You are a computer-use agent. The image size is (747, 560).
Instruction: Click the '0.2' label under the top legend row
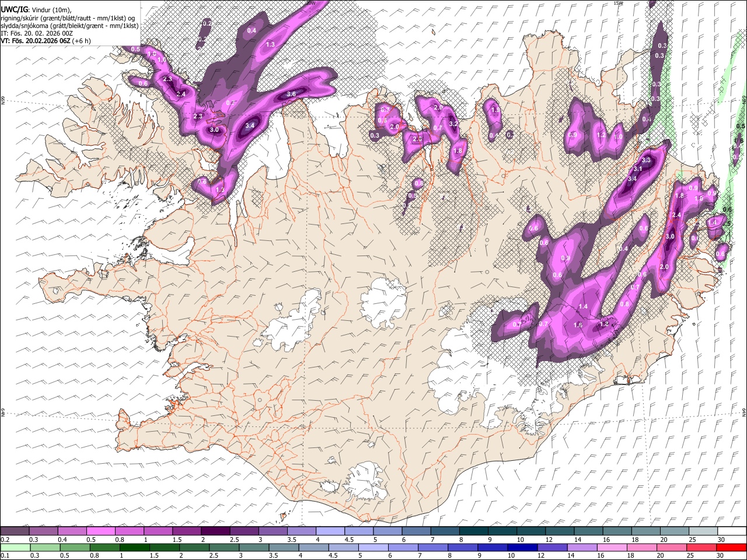[5, 540]
